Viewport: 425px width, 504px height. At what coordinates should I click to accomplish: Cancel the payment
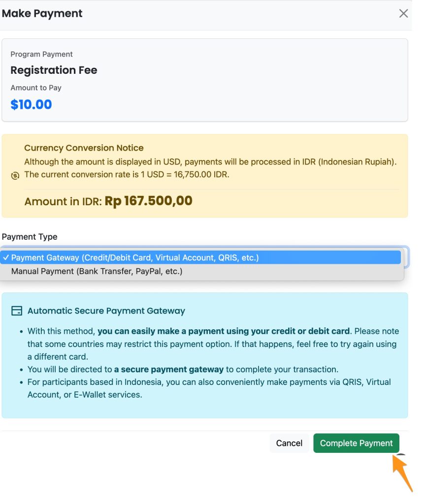pyautogui.click(x=289, y=443)
